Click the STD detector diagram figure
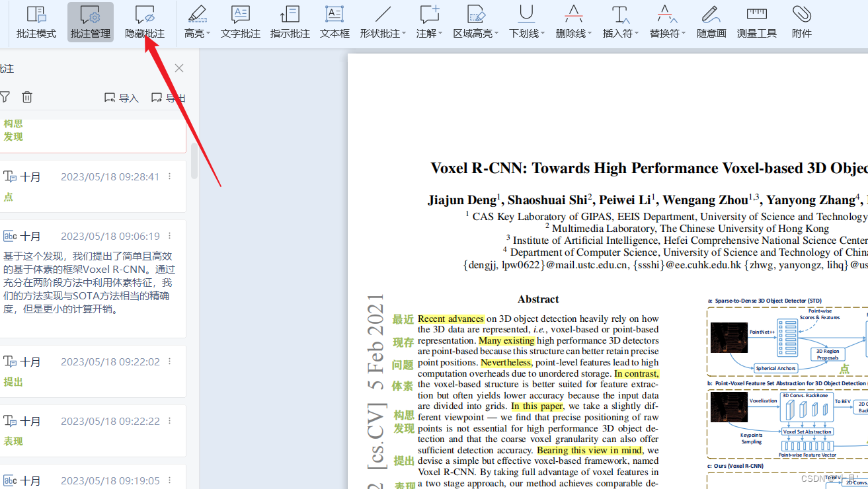Screen dimensions: 868x489 787,342
